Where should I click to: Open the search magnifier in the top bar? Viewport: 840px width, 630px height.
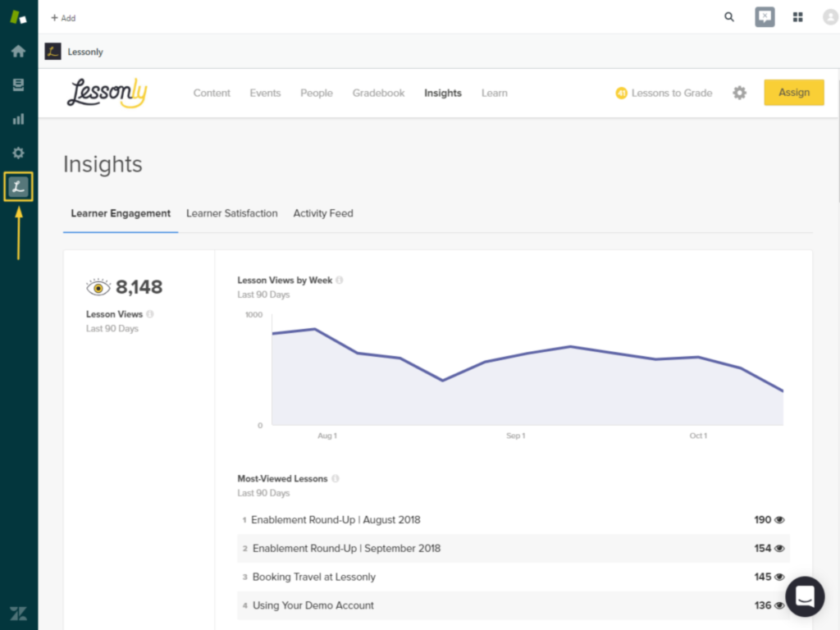pyautogui.click(x=728, y=16)
